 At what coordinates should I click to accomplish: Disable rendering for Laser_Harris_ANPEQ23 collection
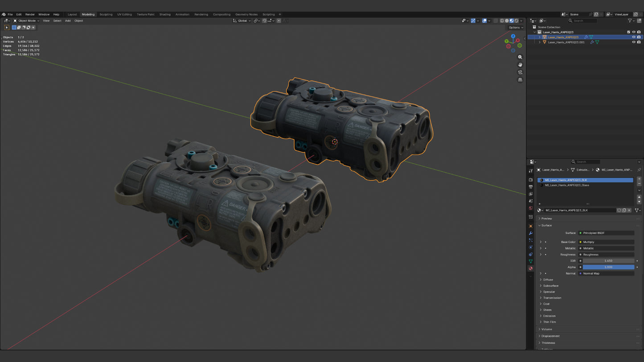[639, 32]
